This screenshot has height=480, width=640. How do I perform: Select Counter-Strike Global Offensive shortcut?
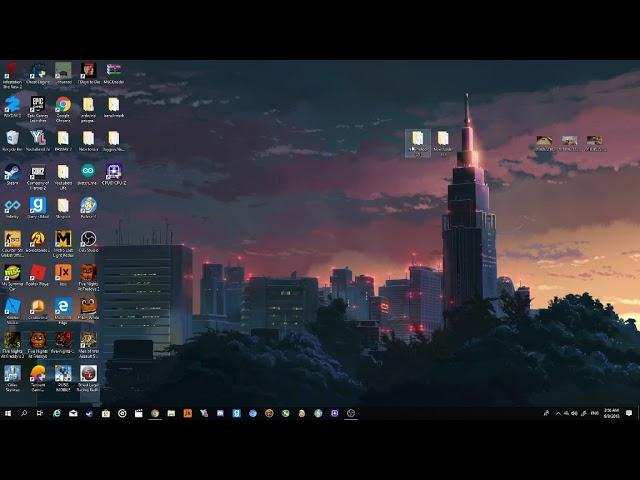click(x=12, y=244)
